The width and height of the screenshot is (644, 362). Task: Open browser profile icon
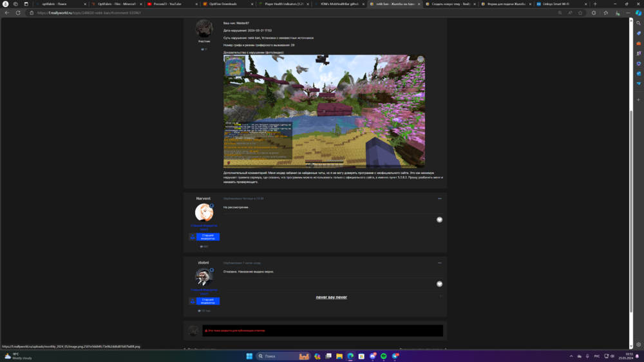click(x=5, y=4)
